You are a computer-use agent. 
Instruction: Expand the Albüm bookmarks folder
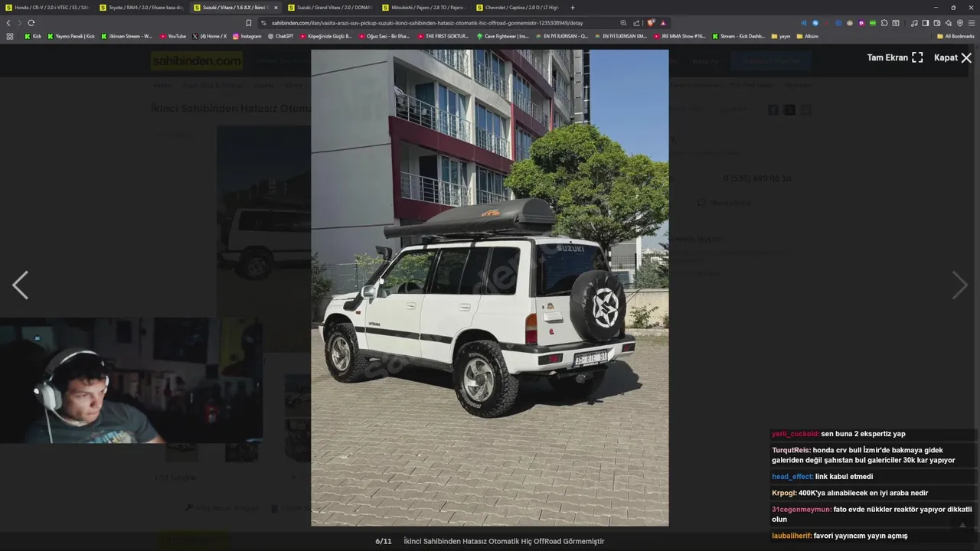coord(808,36)
